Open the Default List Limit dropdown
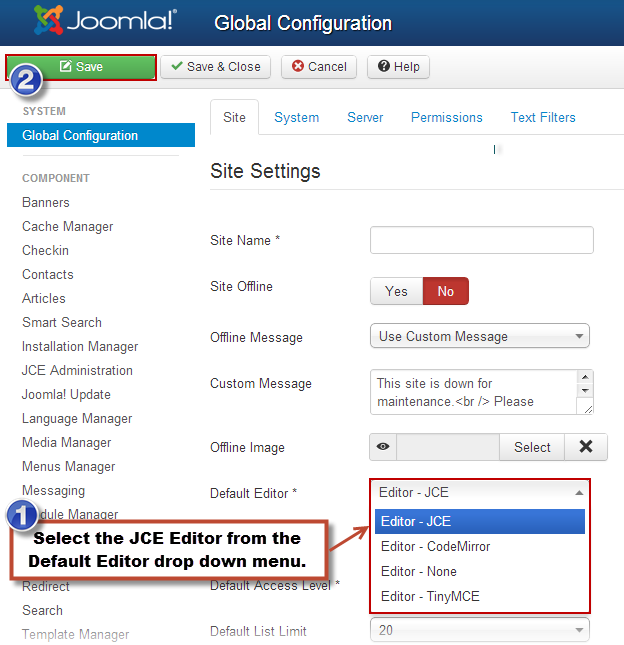Image resolution: width=624 pixels, height=645 pixels. [x=480, y=630]
